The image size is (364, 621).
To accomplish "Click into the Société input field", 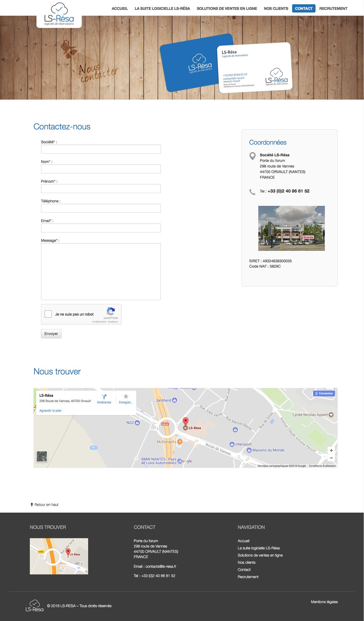I will point(101,149).
